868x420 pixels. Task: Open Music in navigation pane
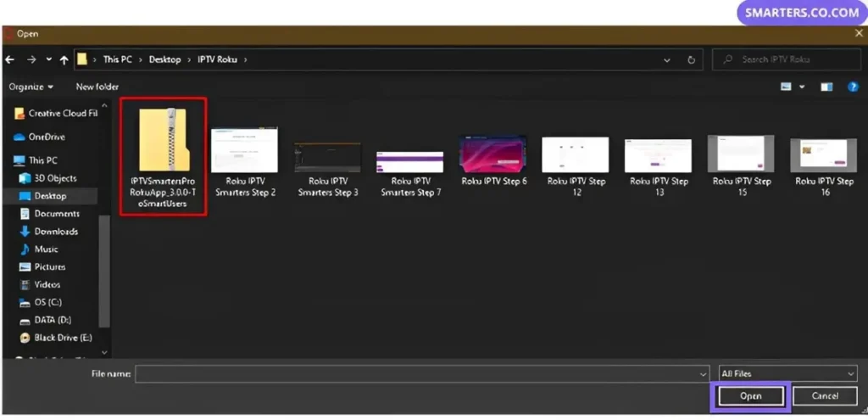pyautogui.click(x=39, y=249)
